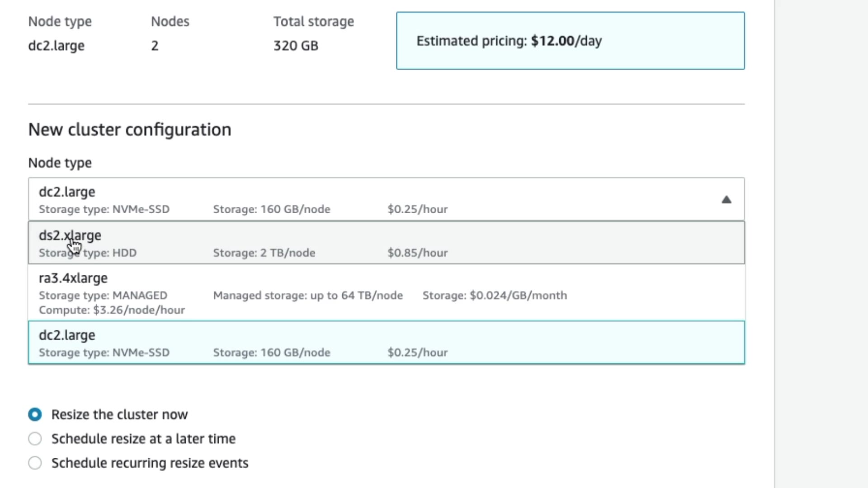Viewport: 868px width, 488px height.
Task: Click the dc2.large $0.25/hour price in list
Action: coord(417,352)
